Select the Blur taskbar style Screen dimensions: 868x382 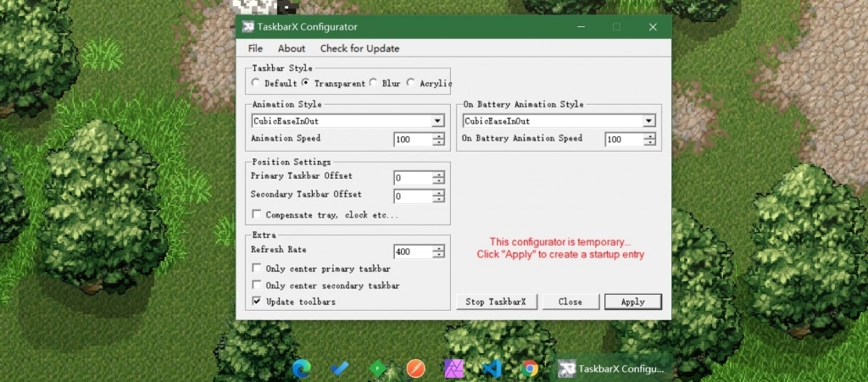[x=375, y=83]
